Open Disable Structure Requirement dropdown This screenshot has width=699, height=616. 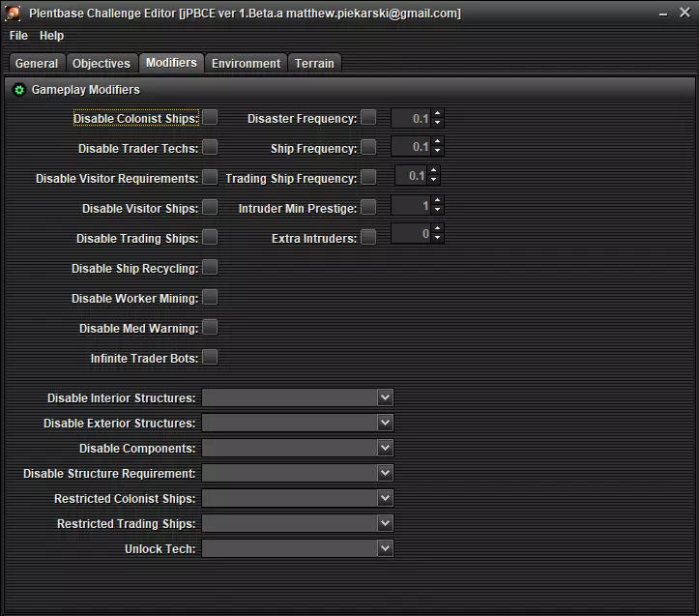(x=298, y=473)
